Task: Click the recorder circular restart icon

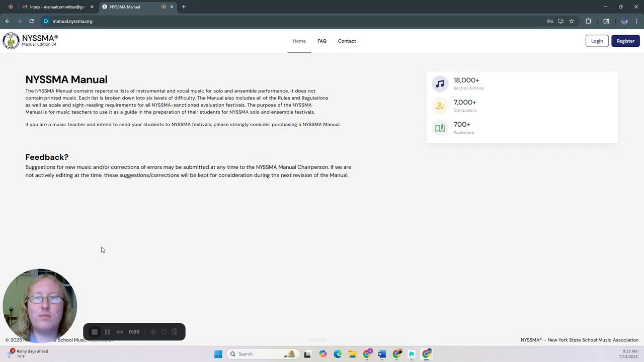Action: pos(164,332)
